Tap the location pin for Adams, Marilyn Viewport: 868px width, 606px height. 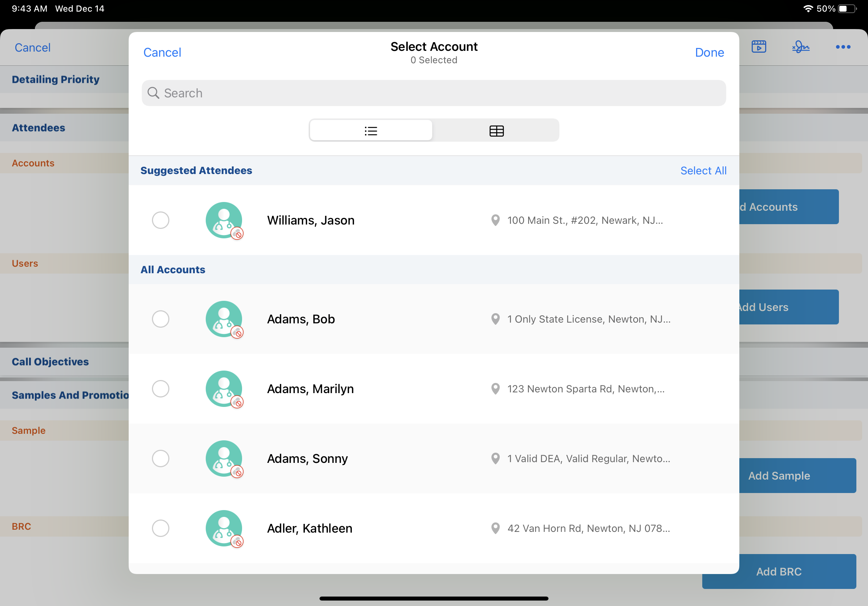[x=495, y=389]
